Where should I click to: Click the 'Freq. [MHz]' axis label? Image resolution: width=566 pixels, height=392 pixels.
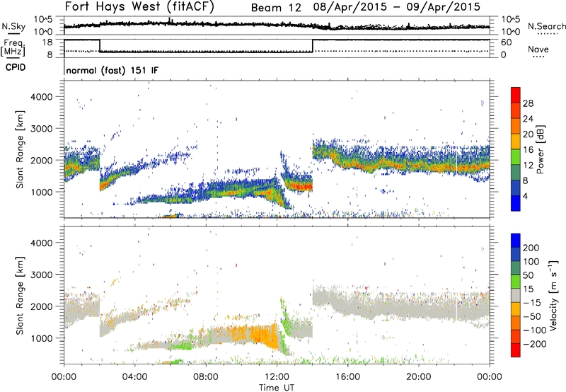(x=13, y=47)
